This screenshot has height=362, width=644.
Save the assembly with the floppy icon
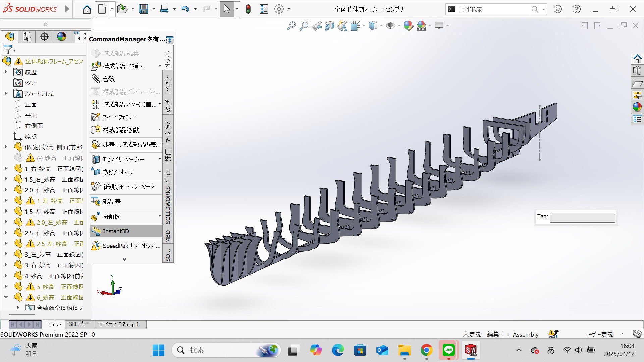click(144, 9)
